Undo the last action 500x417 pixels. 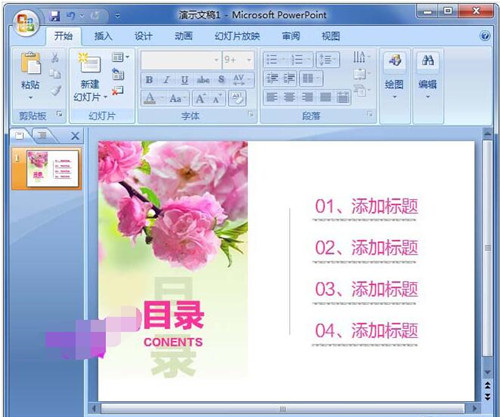[71, 16]
